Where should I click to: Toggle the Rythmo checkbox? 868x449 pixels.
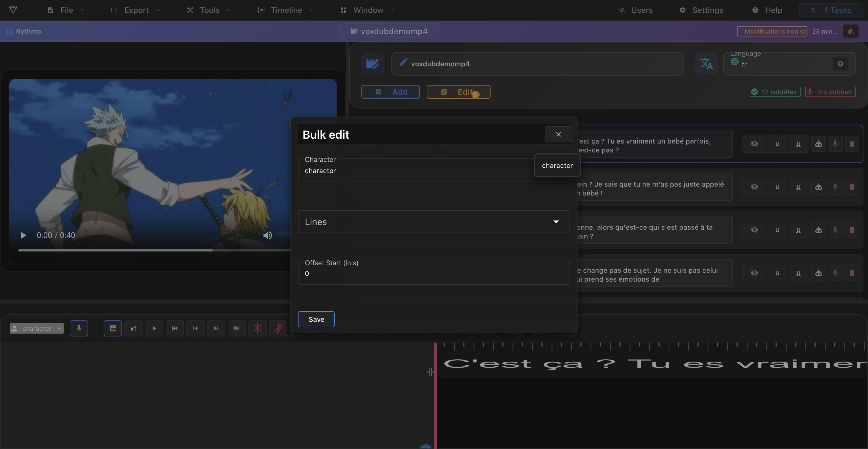[9, 31]
